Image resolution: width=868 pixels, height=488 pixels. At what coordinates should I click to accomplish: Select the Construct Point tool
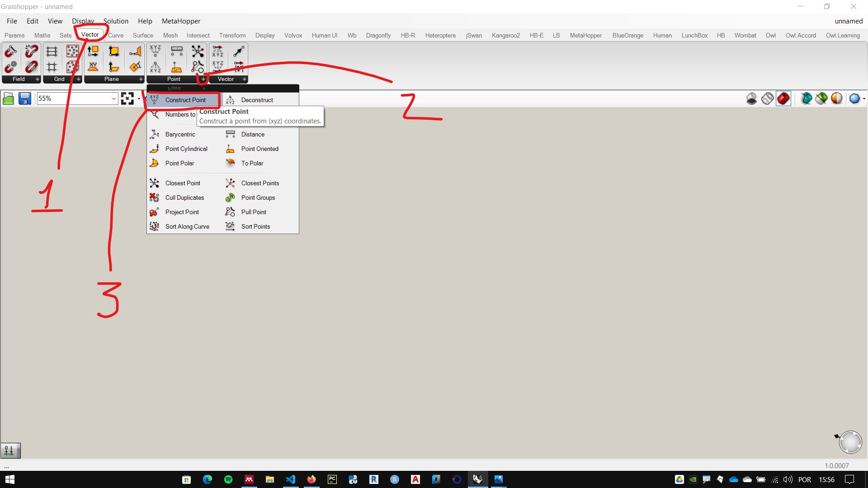(x=185, y=99)
